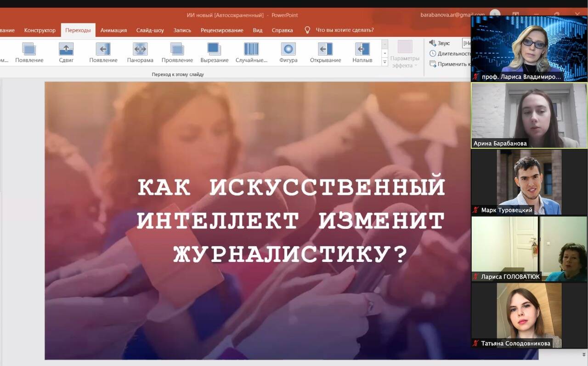Open the Параметры эффекта dropdown
Screen dimensions: 588x366
click(x=405, y=54)
